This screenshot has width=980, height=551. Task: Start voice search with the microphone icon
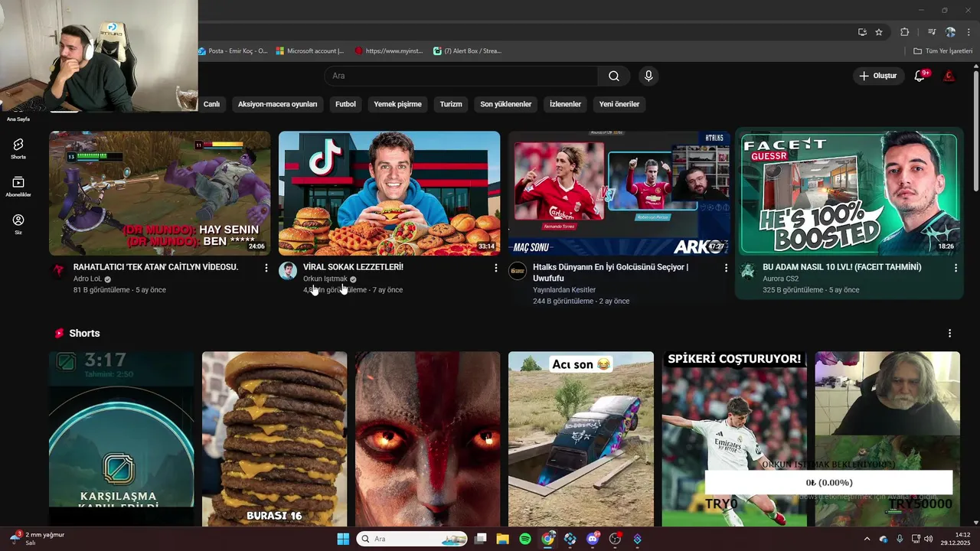click(648, 76)
